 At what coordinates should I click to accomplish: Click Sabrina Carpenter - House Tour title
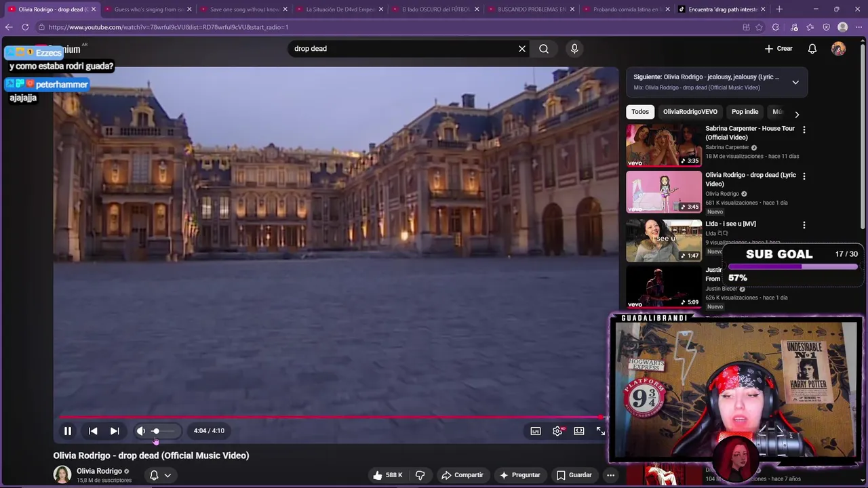coord(750,133)
